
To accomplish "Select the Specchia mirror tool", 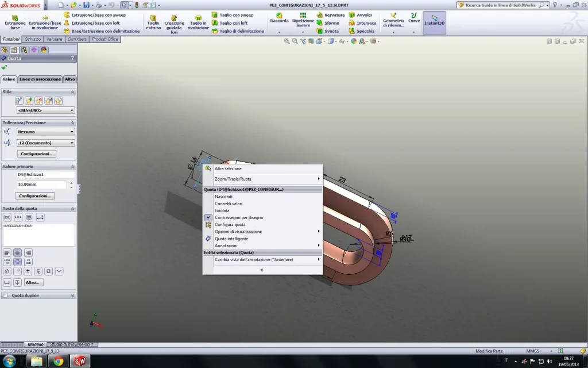I will pos(361,31).
